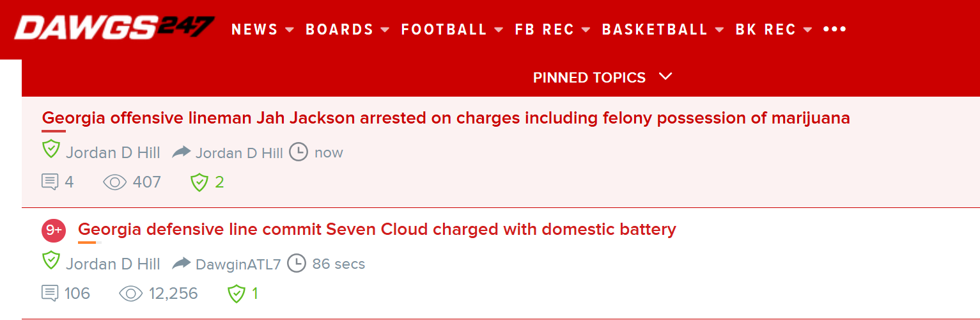Open the Seven Cloud domestic battery topic

[x=377, y=229]
